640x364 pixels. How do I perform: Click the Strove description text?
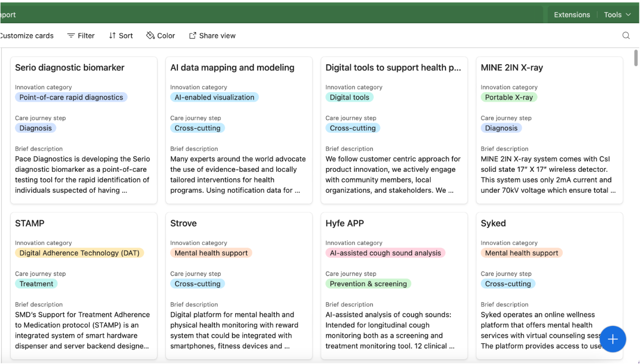234,330
